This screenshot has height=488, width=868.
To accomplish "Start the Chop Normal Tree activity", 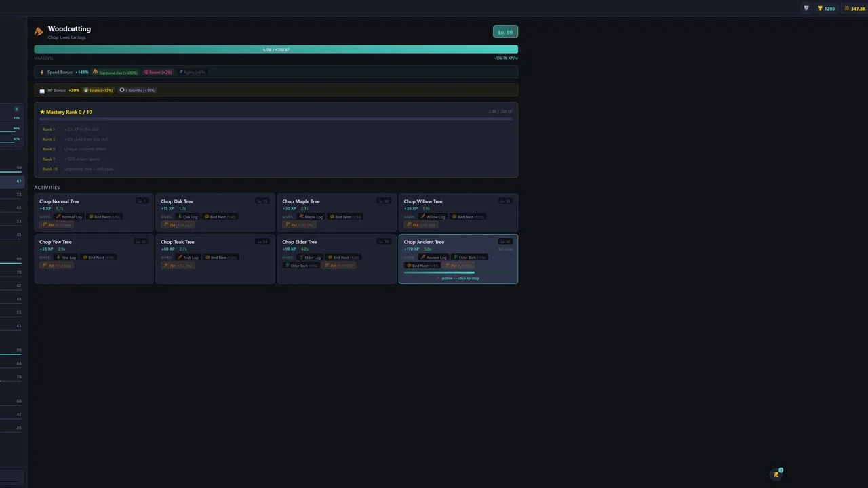I will [94, 213].
